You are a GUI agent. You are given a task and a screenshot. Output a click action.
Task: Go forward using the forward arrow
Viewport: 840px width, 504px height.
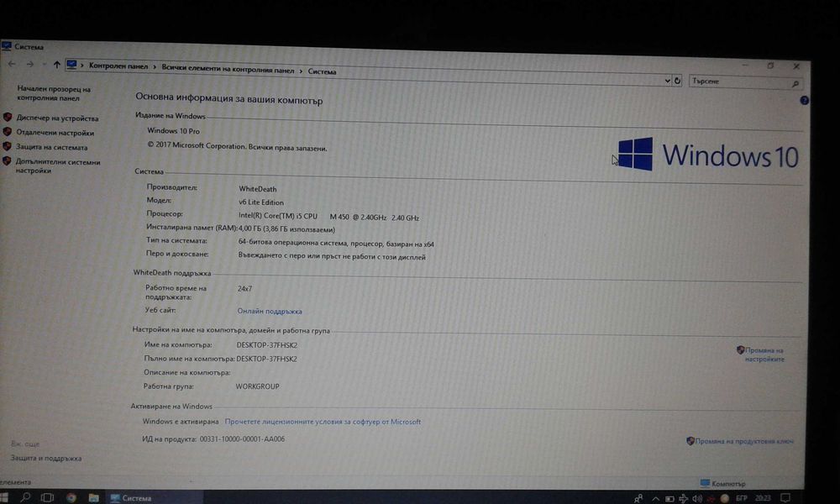[30, 65]
